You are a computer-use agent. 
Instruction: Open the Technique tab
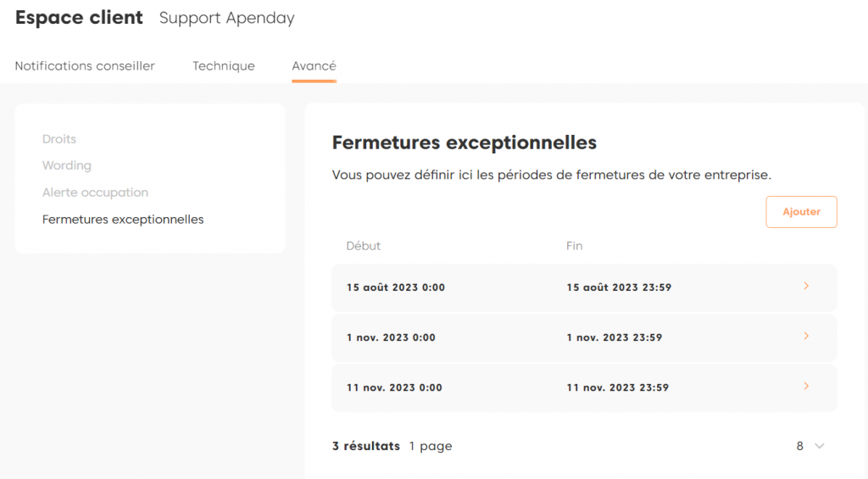(223, 66)
